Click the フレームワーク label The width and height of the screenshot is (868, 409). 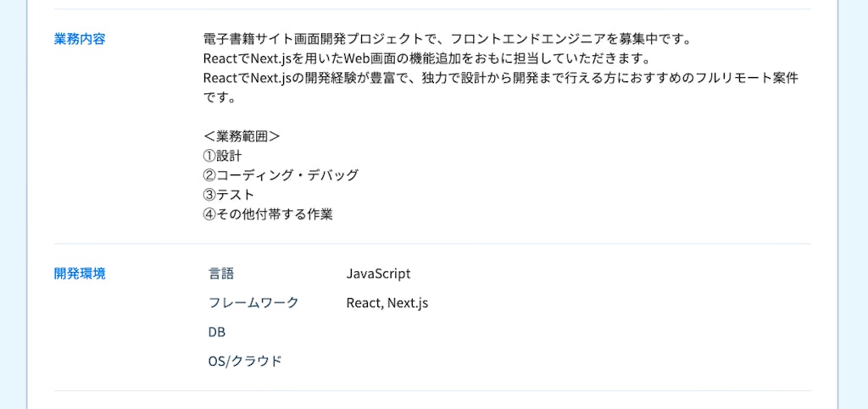(x=253, y=302)
